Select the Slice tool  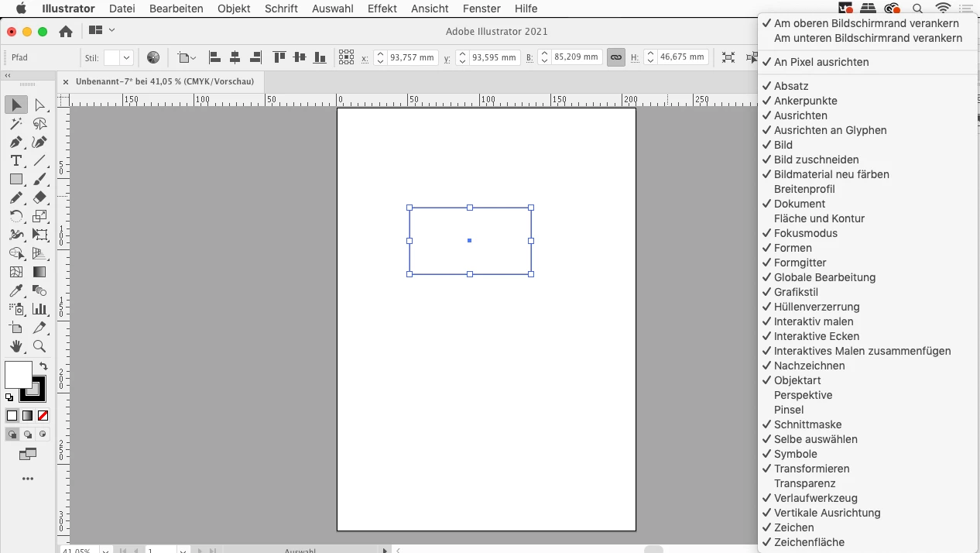point(40,328)
